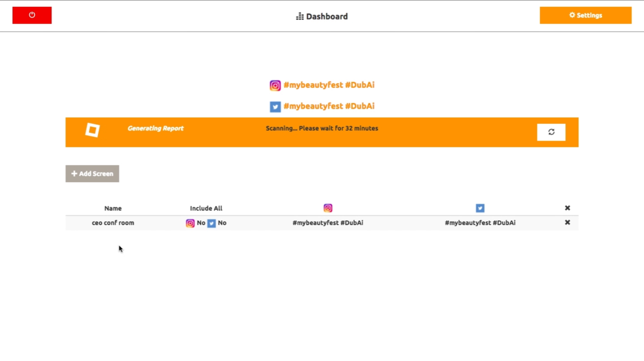This screenshot has height=361, width=644.
Task: Click the Generating Report label
Action: click(155, 128)
